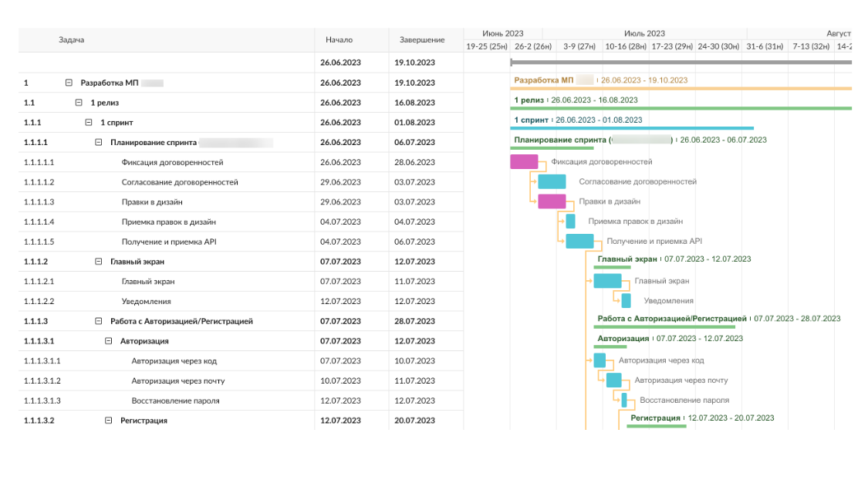Collapse the Регистрация subgroup
868x487 pixels.
(109, 421)
